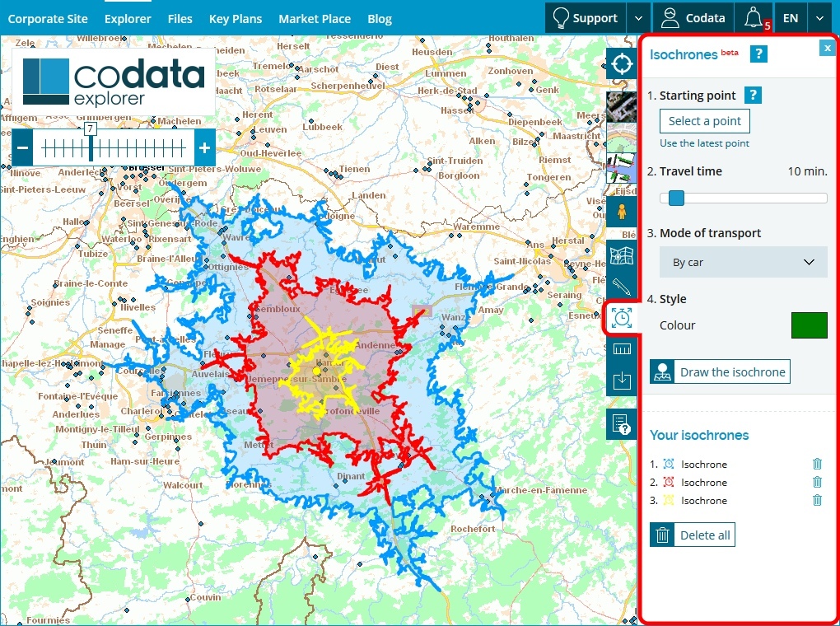Viewport: 840px width, 626px height.
Task: Click the key plan map sidebar icon
Action: (622, 255)
